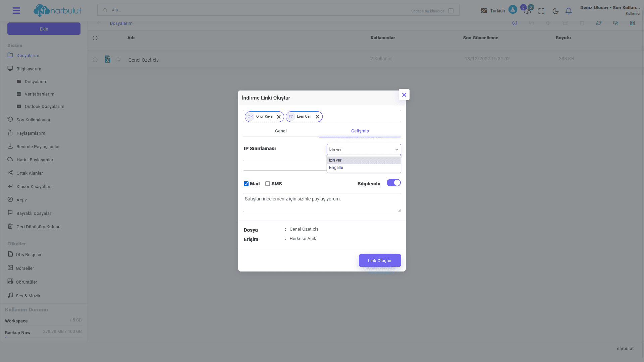Remove Onur Kaya from recipients
This screenshot has width=644, height=362.
pos(279,117)
